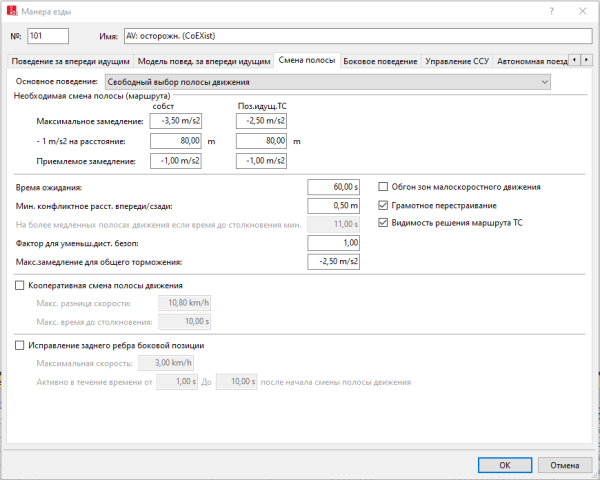Click the application icon in title bar
The height and width of the screenshot is (480, 600).
pos(12,10)
